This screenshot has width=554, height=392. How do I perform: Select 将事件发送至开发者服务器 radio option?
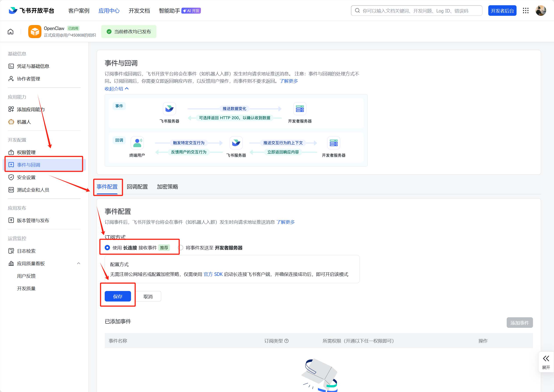[181, 248]
